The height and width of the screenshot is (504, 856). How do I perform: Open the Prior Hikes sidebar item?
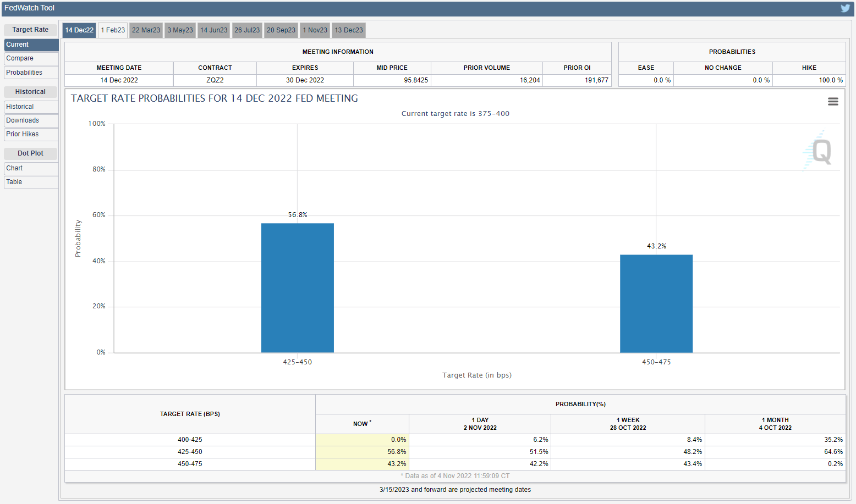tap(31, 134)
